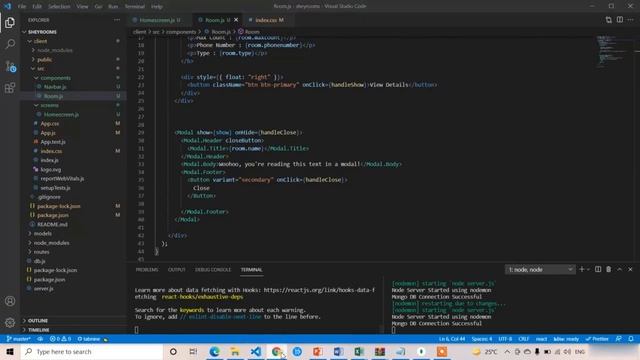Click the Windows search box

(92, 351)
